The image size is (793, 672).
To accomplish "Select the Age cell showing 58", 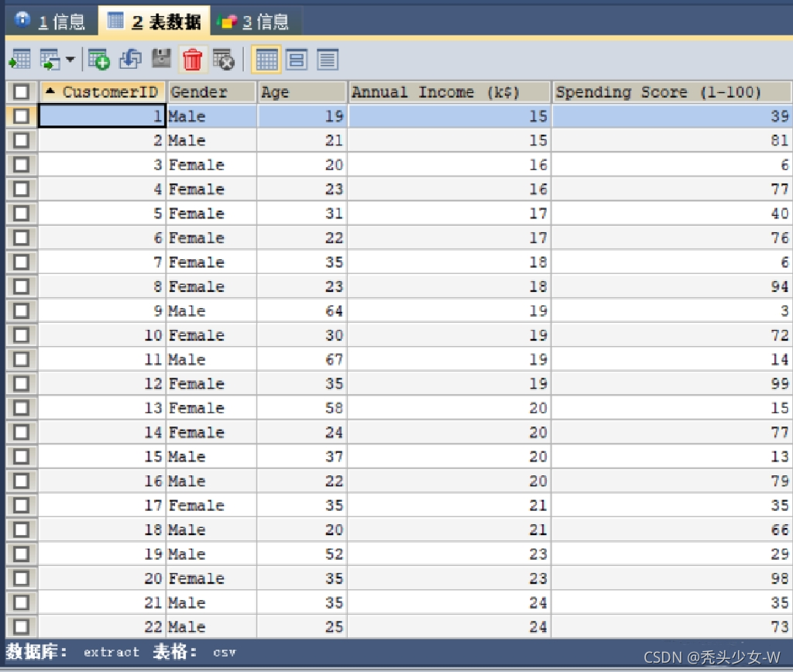I will click(303, 408).
